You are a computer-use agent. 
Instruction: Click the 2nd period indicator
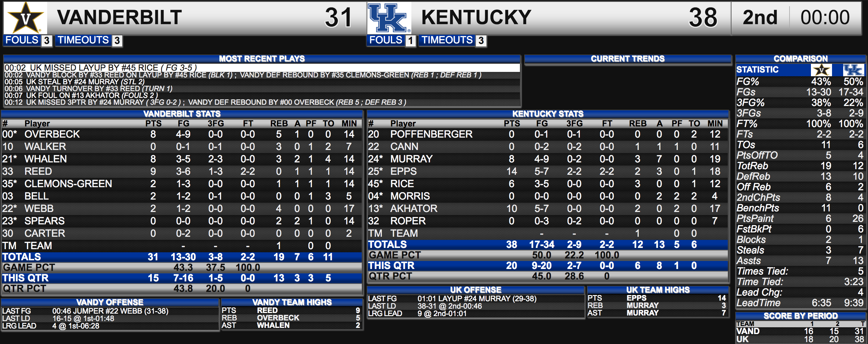point(760,17)
